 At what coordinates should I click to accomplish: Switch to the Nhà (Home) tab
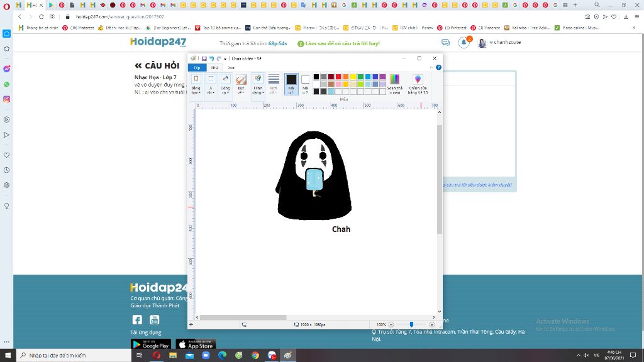[x=214, y=68]
